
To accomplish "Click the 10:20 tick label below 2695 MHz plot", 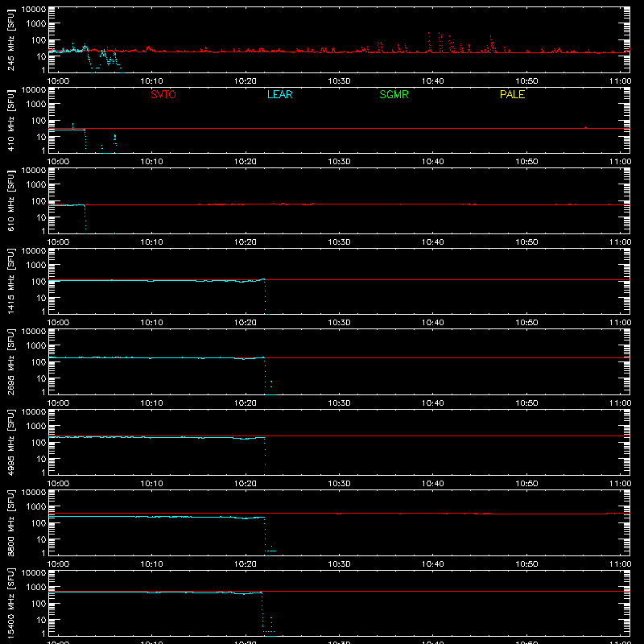I will tap(246, 403).
